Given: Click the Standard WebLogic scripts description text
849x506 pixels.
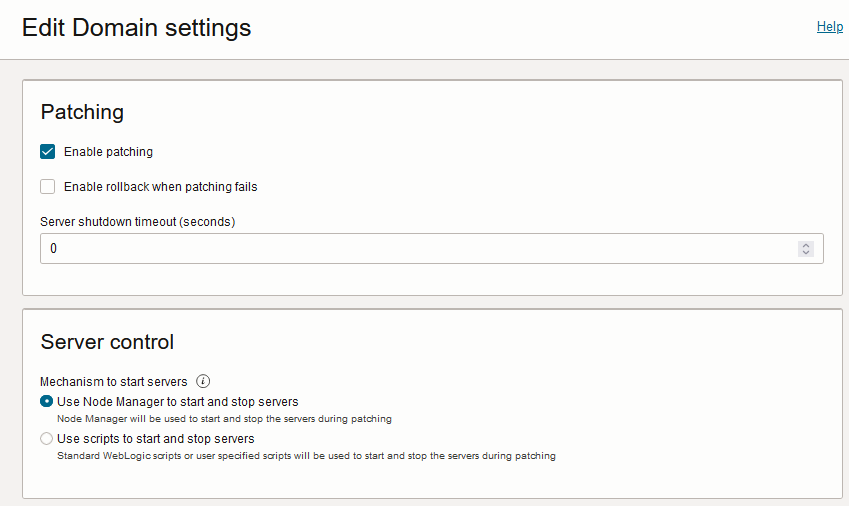Looking at the screenshot, I should [306, 456].
